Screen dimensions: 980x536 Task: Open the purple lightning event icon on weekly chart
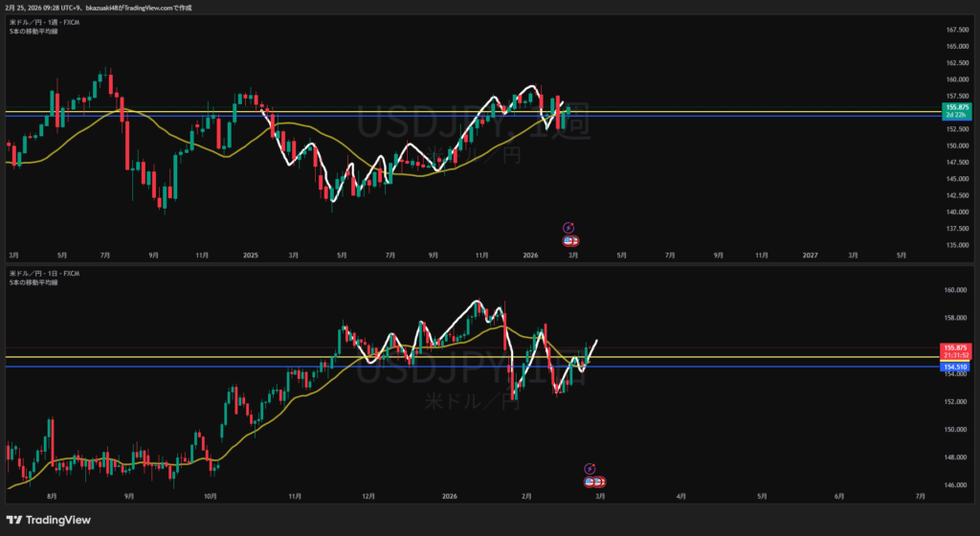(x=568, y=228)
